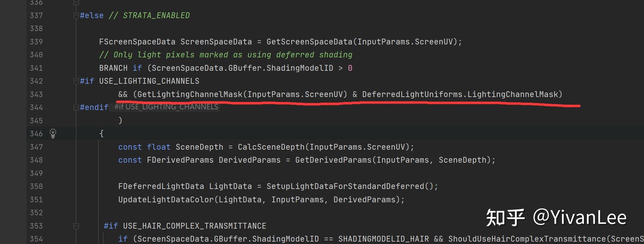Place cursor on the BRANCH macro
This screenshot has height=244, width=644.
[x=113, y=68]
